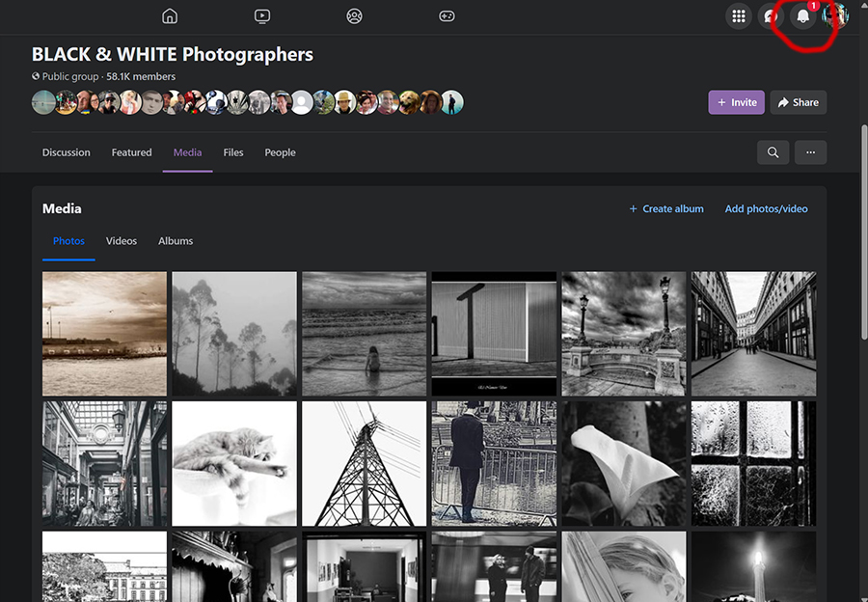
Task: Open the Notifications bell icon
Action: [802, 16]
